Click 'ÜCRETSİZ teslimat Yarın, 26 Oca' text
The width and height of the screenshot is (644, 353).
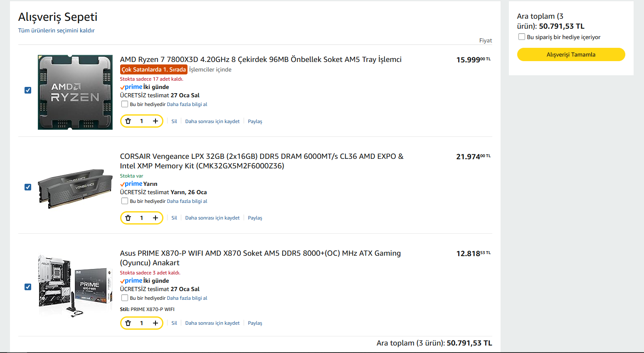163,192
